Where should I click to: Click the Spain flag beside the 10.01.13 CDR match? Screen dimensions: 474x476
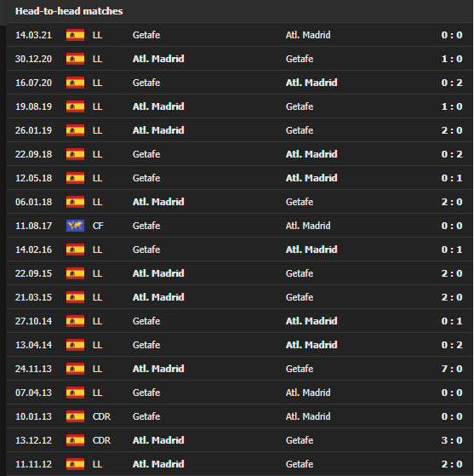pyautogui.click(x=75, y=416)
